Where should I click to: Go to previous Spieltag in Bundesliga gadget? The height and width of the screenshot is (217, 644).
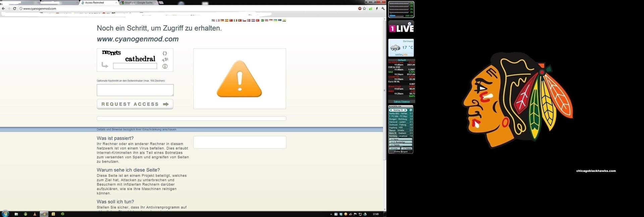coord(390,110)
